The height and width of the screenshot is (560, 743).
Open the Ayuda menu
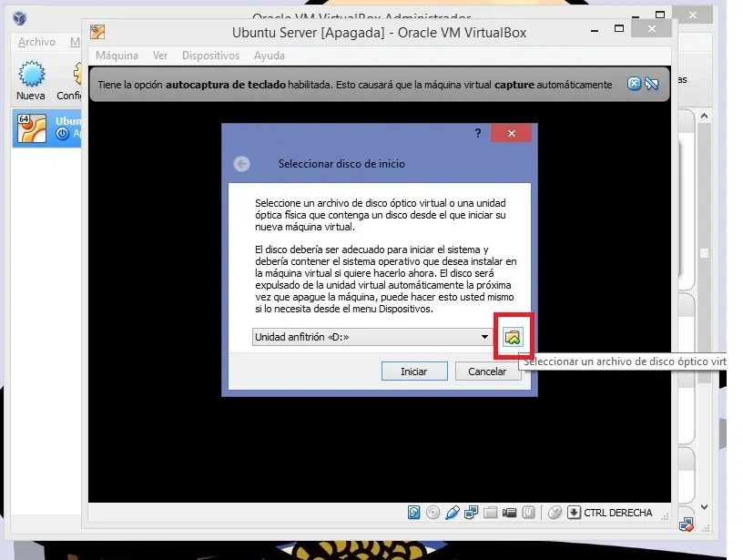[270, 56]
